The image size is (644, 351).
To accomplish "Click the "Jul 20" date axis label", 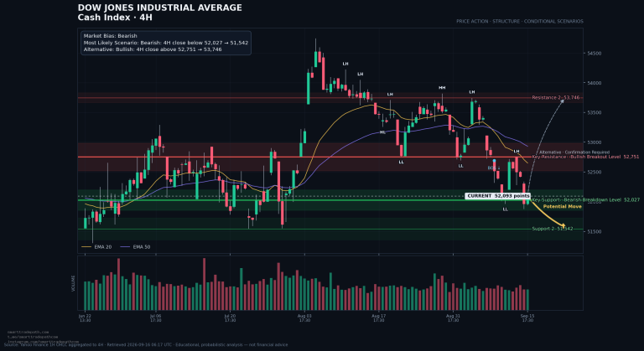I will coord(230,317).
